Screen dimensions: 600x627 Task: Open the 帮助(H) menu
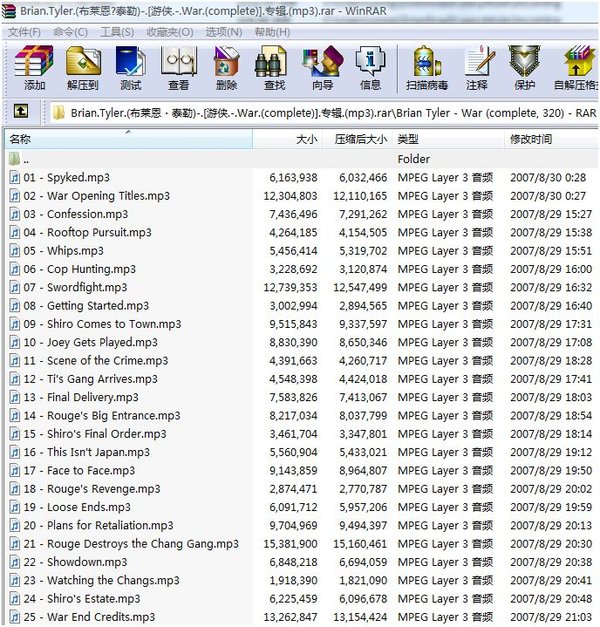tap(272, 32)
